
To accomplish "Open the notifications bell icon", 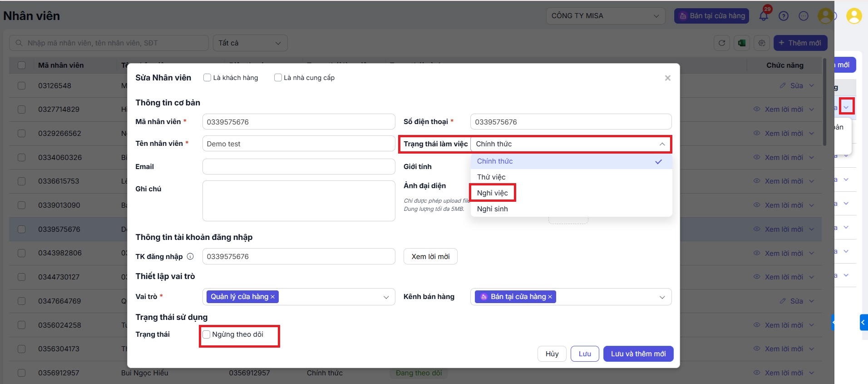I will click(764, 16).
